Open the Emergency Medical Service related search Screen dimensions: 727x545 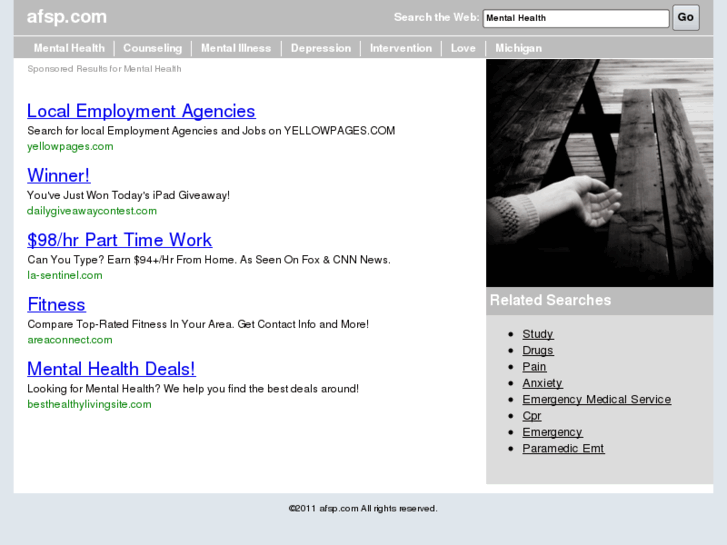tap(597, 399)
